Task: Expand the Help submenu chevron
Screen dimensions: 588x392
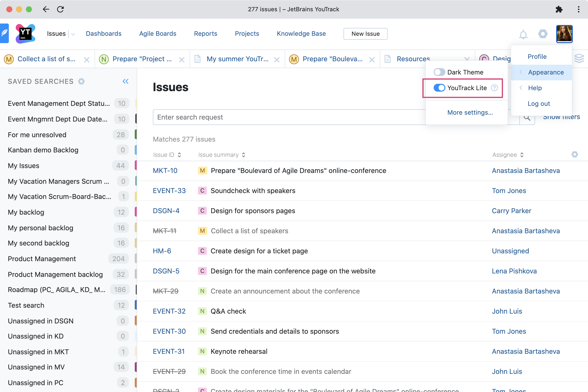Action: tap(521, 88)
